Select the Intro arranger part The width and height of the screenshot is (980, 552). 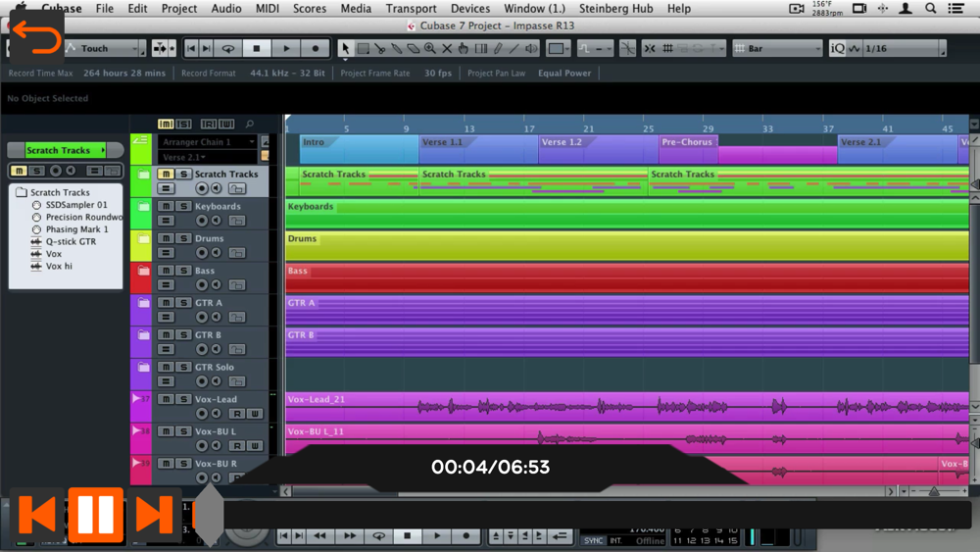[x=359, y=149]
